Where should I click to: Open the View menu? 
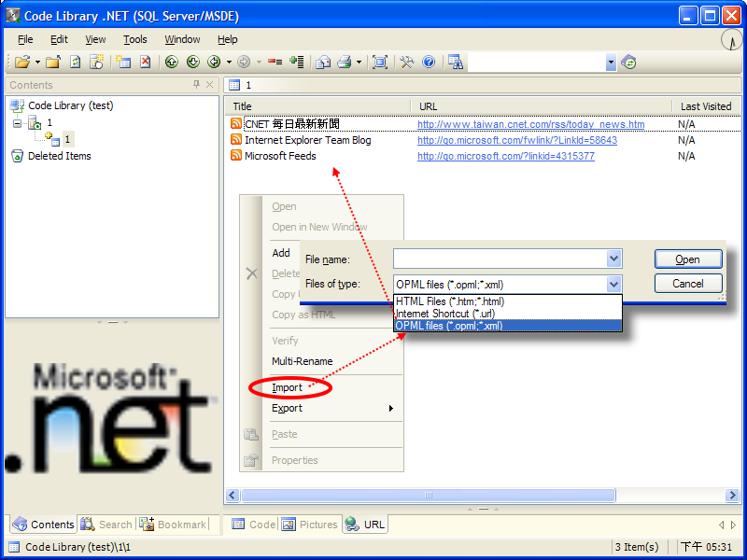click(x=95, y=39)
